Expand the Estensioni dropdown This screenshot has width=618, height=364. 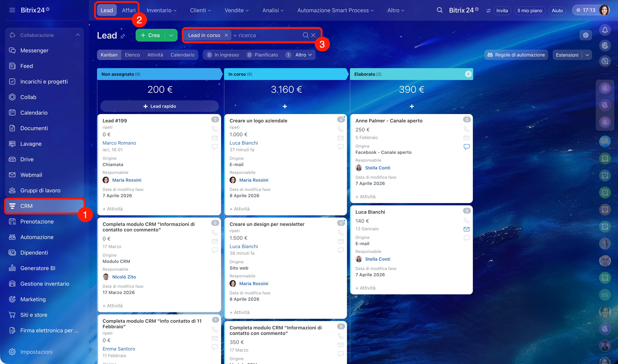point(587,55)
